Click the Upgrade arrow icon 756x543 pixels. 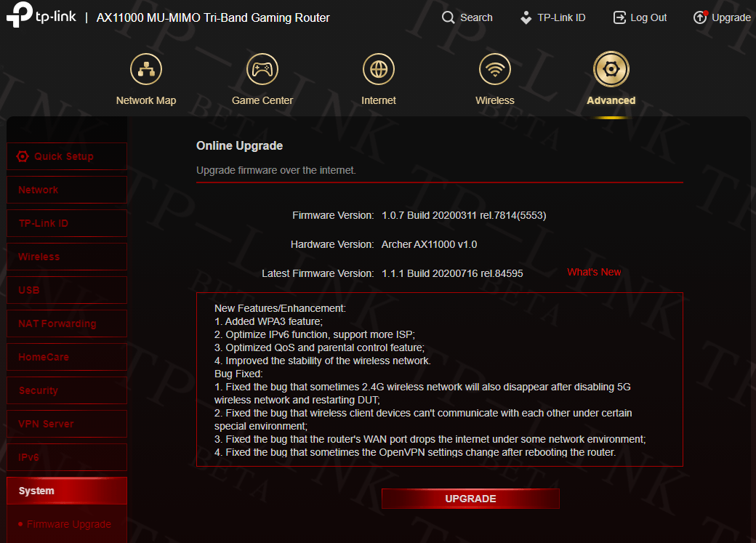pyautogui.click(x=700, y=17)
